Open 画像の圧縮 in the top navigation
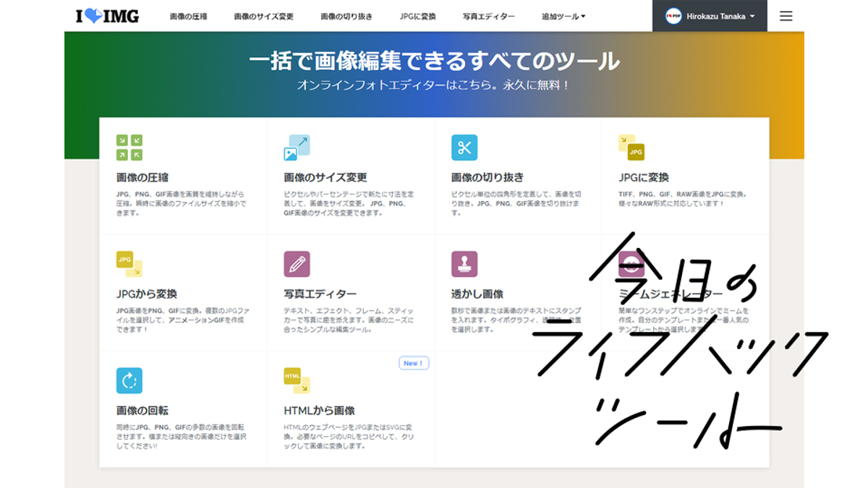868x488 pixels. pos(188,16)
